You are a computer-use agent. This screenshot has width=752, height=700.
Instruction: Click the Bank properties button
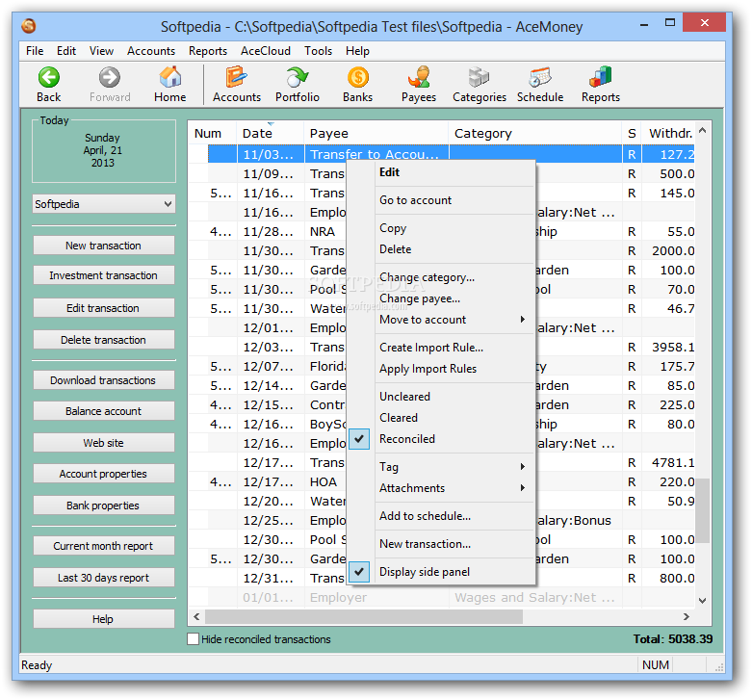coord(104,506)
